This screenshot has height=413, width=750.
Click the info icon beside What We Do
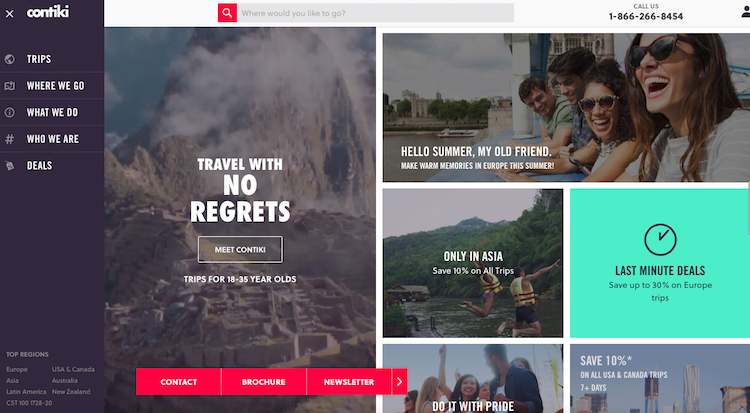10,112
